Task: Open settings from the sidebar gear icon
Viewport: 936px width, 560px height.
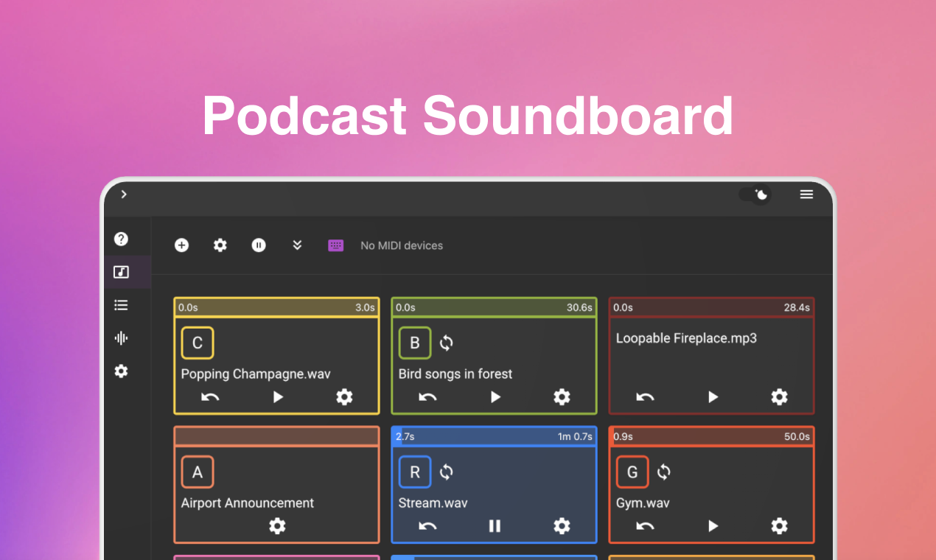Action: (x=120, y=371)
